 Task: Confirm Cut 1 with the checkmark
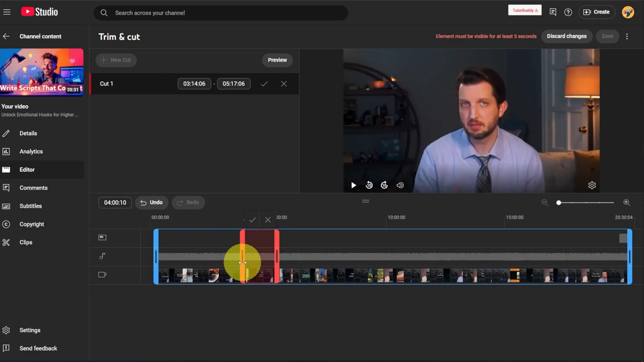coord(264,84)
